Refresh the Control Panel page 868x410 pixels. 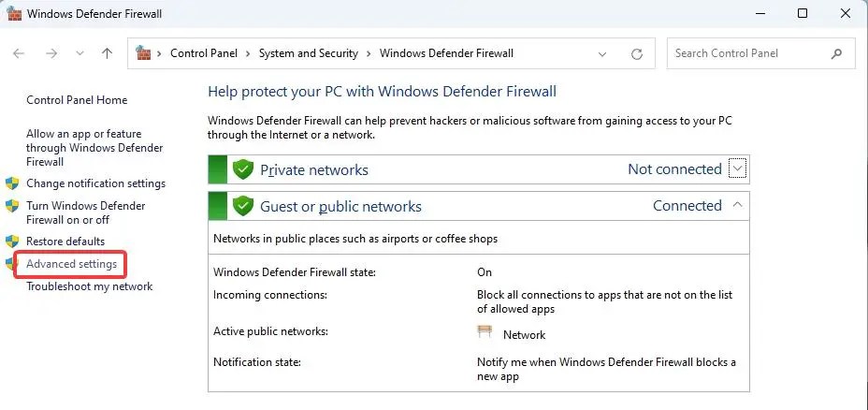point(637,53)
